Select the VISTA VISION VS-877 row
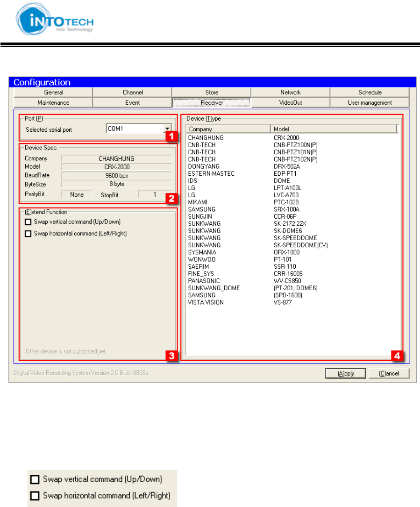The width and height of the screenshot is (420, 507). [292, 302]
